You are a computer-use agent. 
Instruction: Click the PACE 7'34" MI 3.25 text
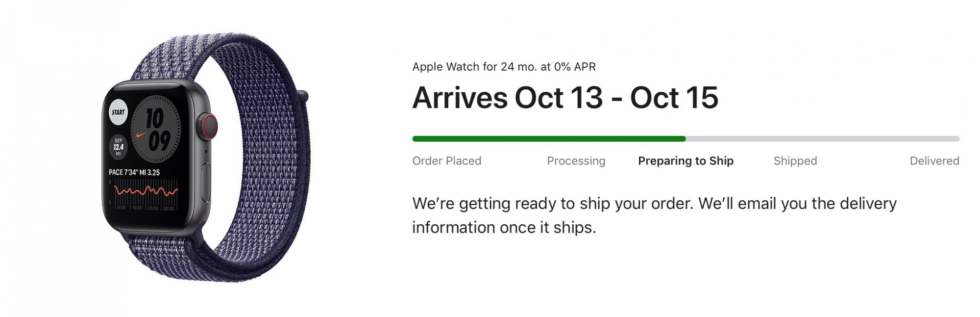coord(134,172)
